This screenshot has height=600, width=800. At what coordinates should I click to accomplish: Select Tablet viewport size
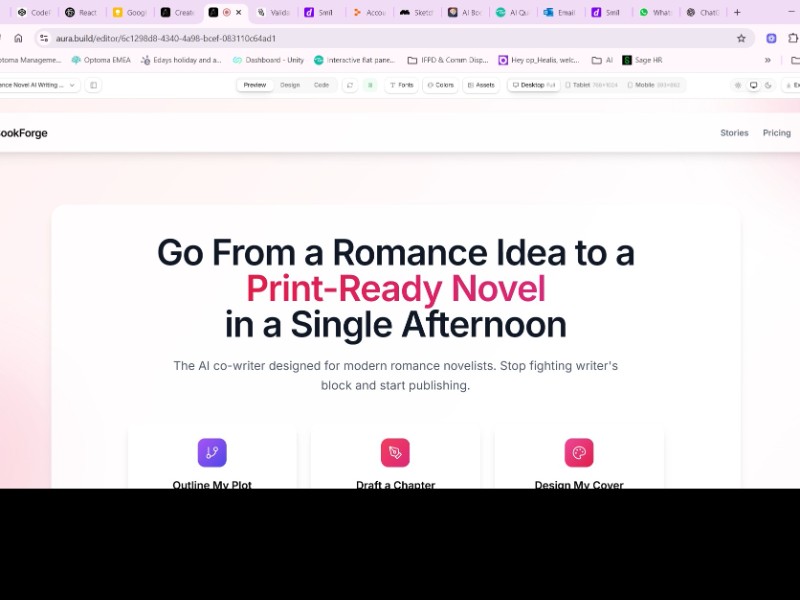click(591, 85)
